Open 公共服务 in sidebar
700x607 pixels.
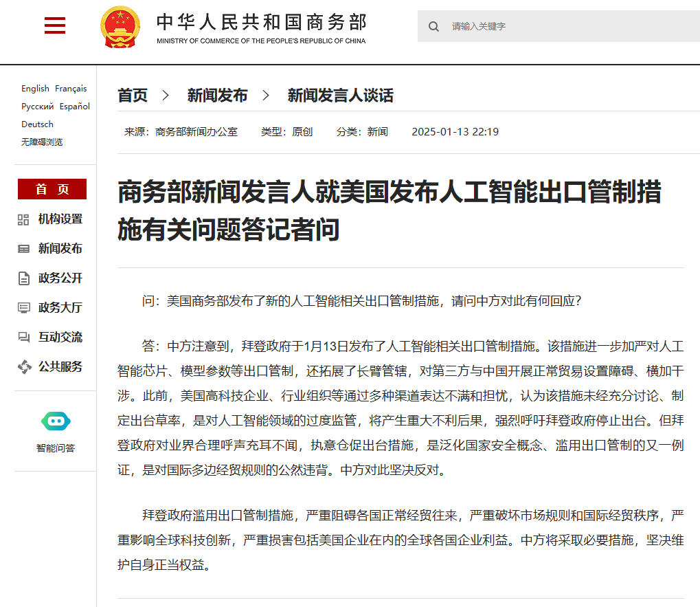pyautogui.click(x=60, y=366)
